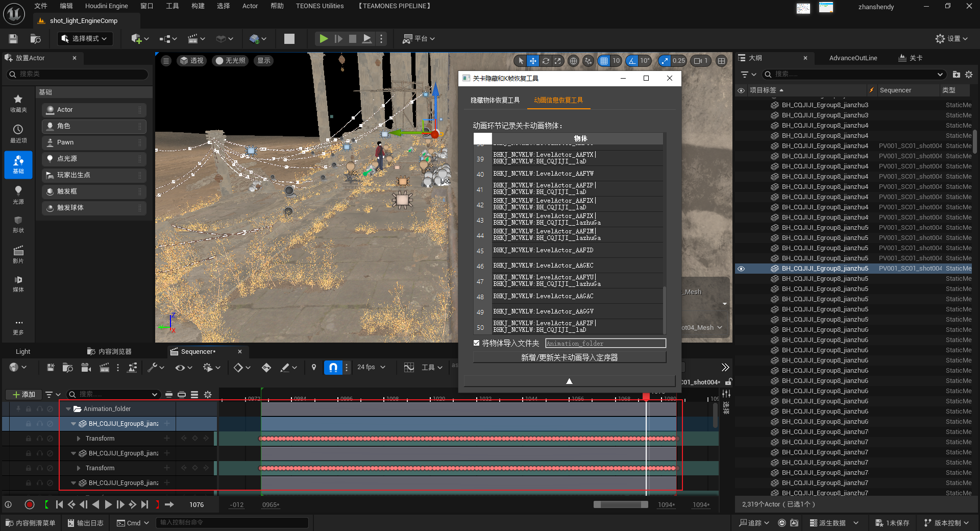Click the green Play button in main toolbar
Viewport: 980px width, 531px height.
click(323, 39)
